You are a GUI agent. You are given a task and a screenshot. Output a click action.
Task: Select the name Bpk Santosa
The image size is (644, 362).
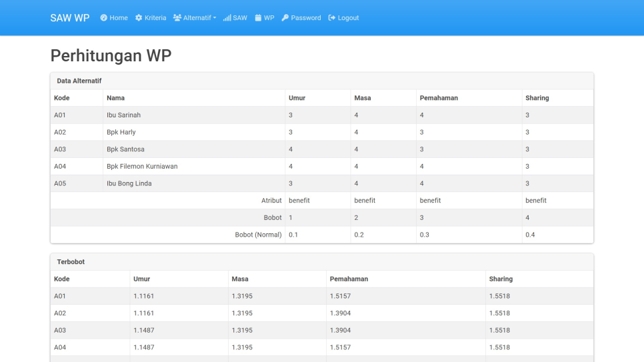point(126,149)
